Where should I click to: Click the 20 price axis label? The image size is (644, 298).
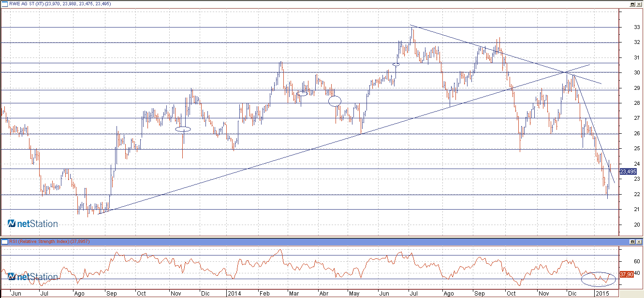point(636,225)
